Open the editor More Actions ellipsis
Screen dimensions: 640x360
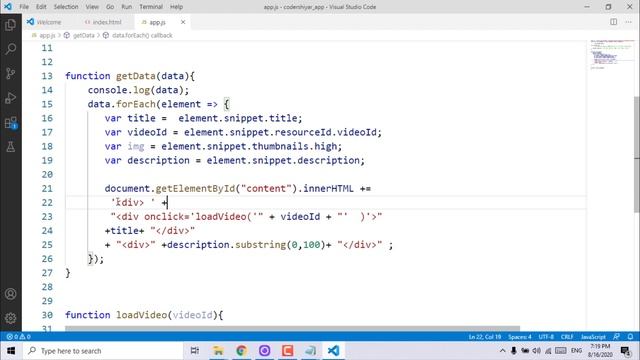[x=628, y=22]
